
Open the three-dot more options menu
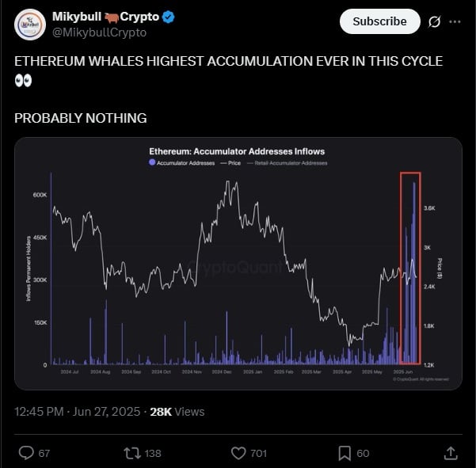pyautogui.click(x=454, y=21)
